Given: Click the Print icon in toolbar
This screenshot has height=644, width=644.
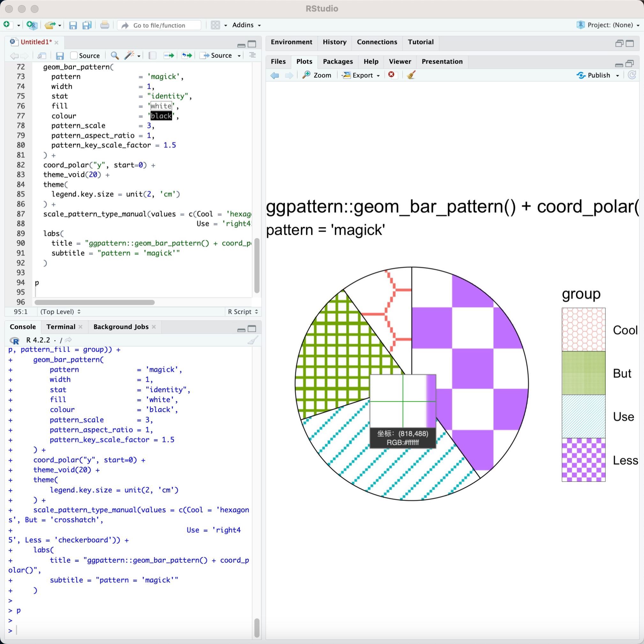Looking at the screenshot, I should pyautogui.click(x=104, y=25).
